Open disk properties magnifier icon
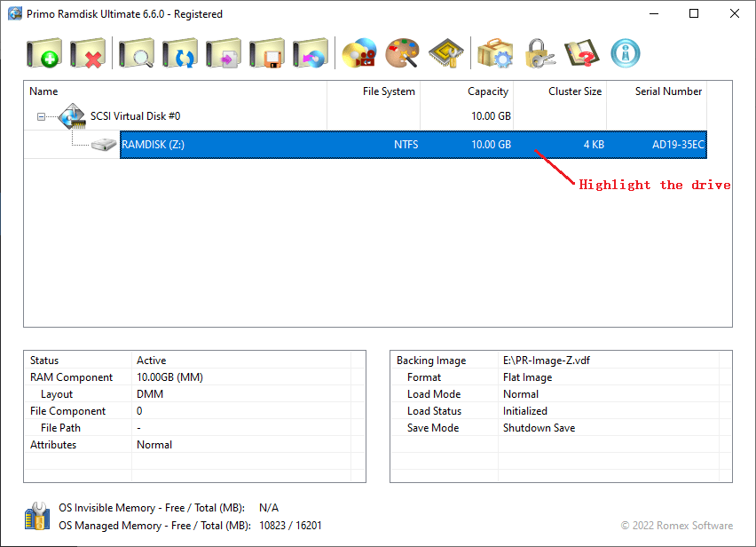Screen dimensions: 756x547 click(137, 53)
